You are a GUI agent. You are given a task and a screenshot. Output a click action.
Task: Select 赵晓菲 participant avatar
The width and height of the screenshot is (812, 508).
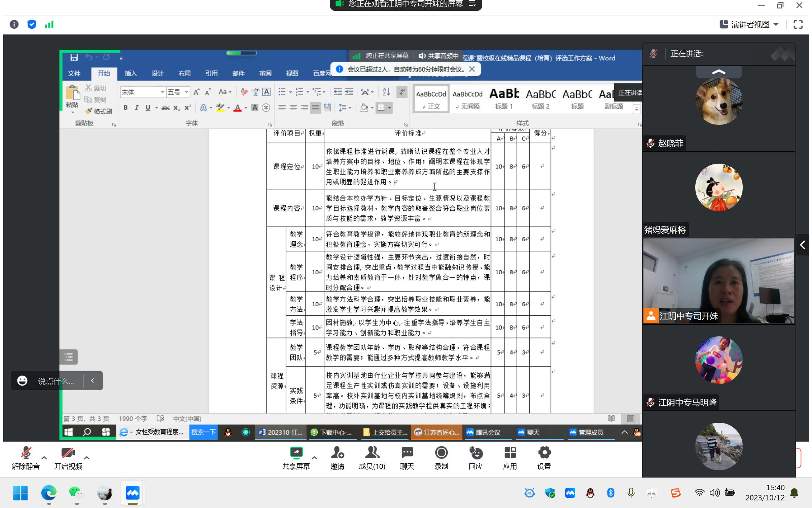pos(718,101)
